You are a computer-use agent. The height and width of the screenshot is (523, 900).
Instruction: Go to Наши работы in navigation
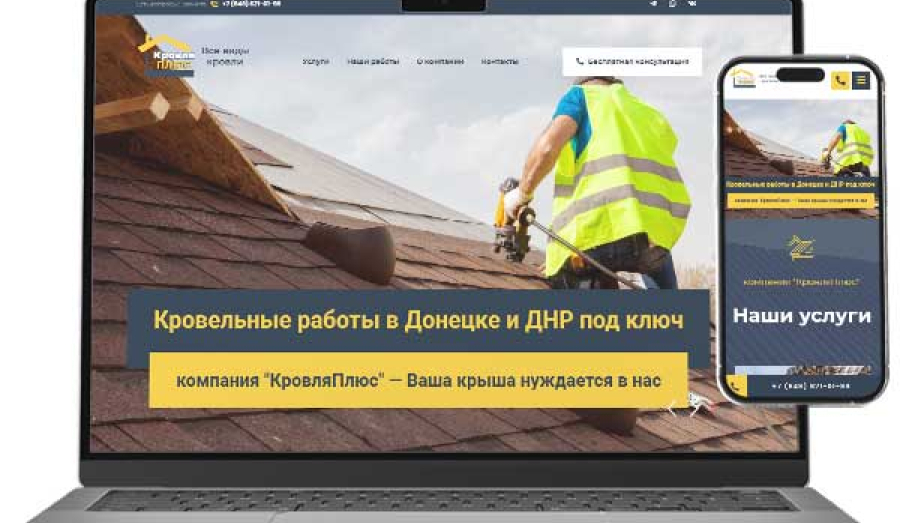[373, 62]
